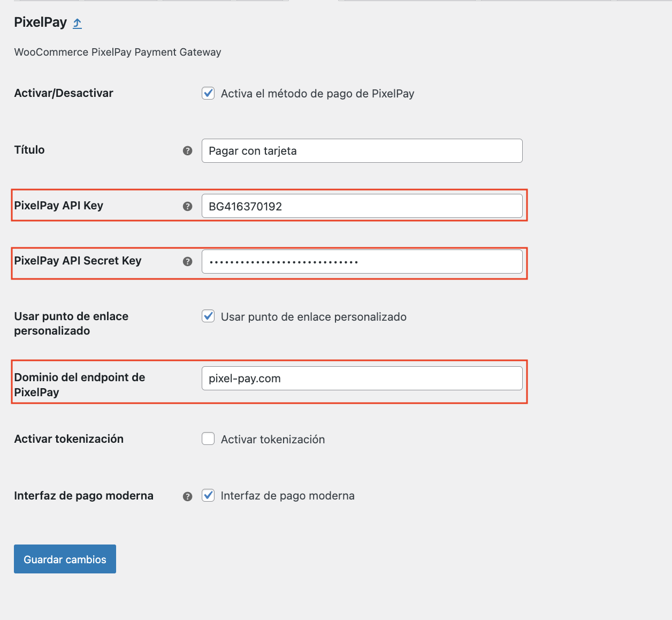Show help tooltip for PixelPay API Secret Key
This screenshot has height=620, width=672.
[187, 261]
